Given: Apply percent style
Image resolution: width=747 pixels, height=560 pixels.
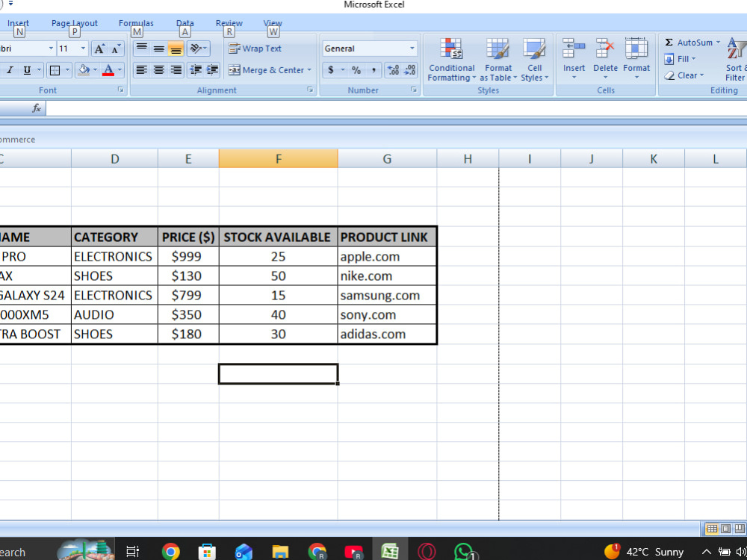Looking at the screenshot, I should point(356,70).
